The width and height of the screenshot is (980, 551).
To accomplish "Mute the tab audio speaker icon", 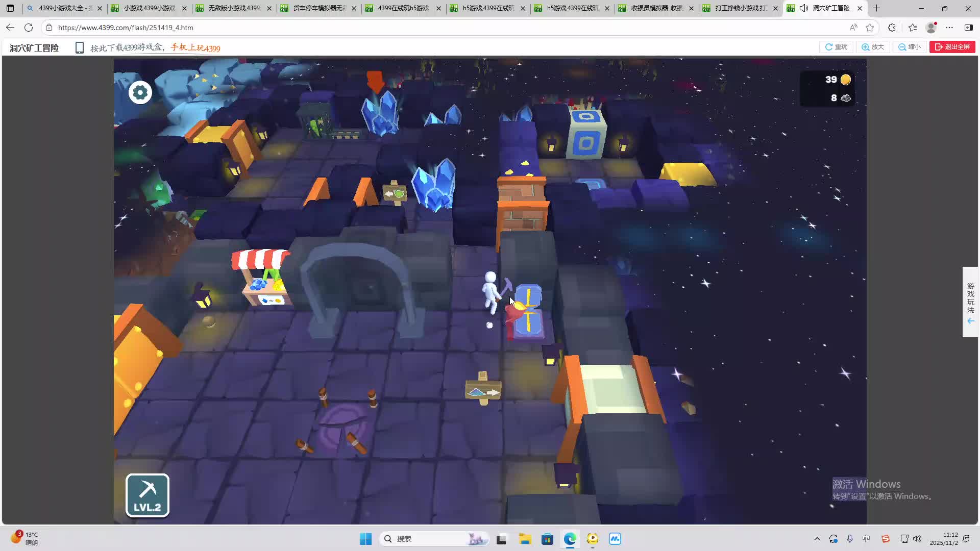I will tap(803, 8).
